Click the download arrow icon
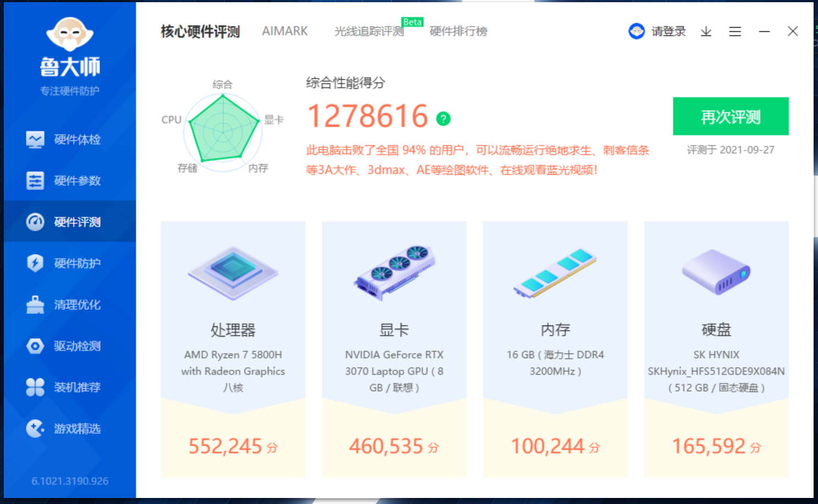The width and height of the screenshot is (818, 504). (706, 31)
